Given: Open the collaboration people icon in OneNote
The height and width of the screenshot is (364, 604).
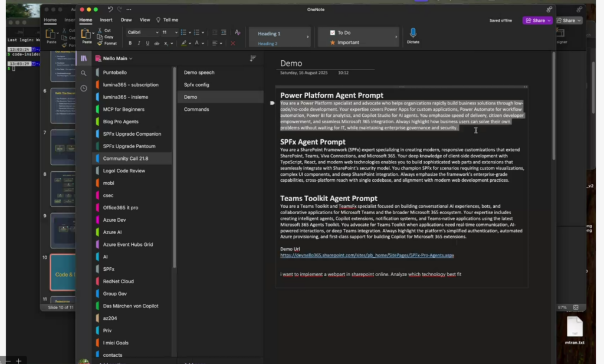Looking at the screenshot, I should [x=549, y=9].
